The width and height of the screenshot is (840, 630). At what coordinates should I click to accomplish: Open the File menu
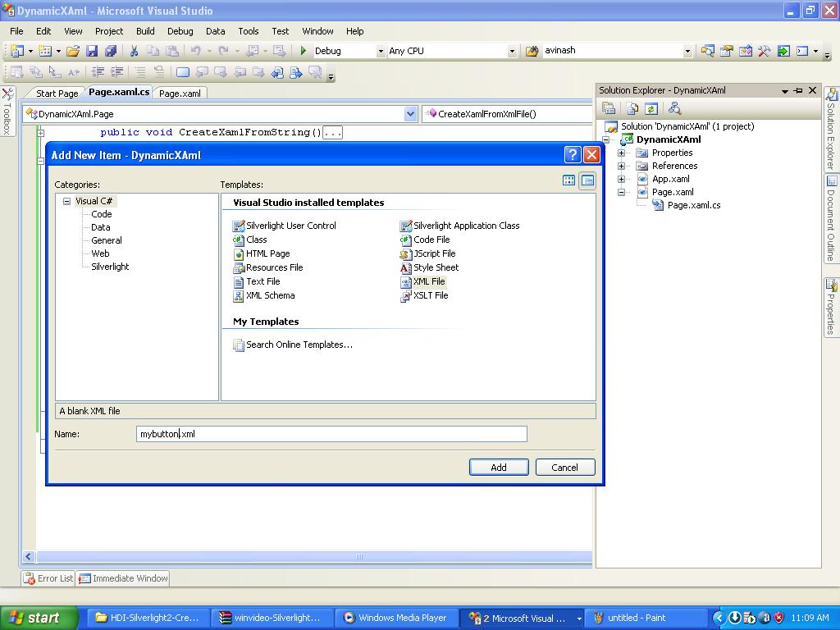point(16,31)
